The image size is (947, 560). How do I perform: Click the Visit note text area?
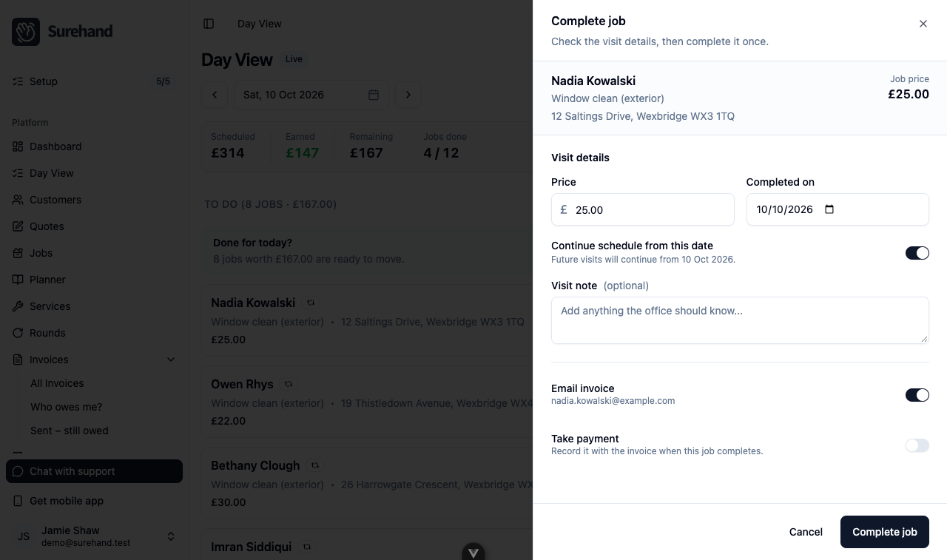point(740,320)
